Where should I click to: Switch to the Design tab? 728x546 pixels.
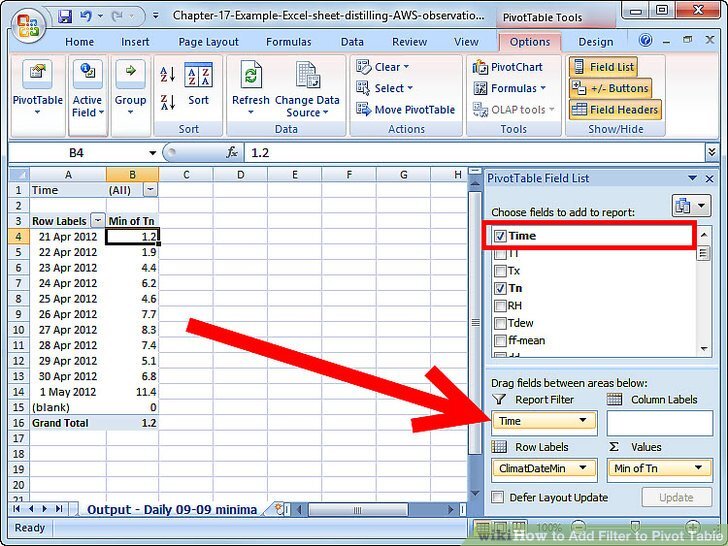coord(596,42)
